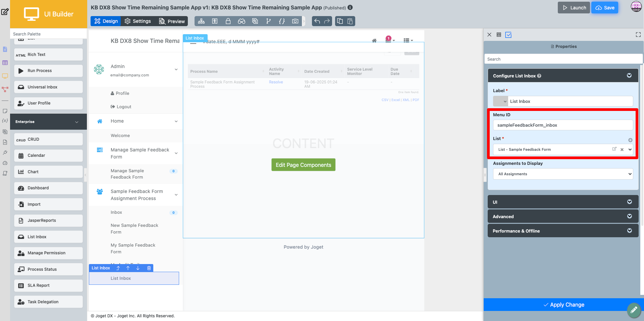This screenshot has height=321, width=644.
Task: Select Welcome menu item
Action: [120, 136]
